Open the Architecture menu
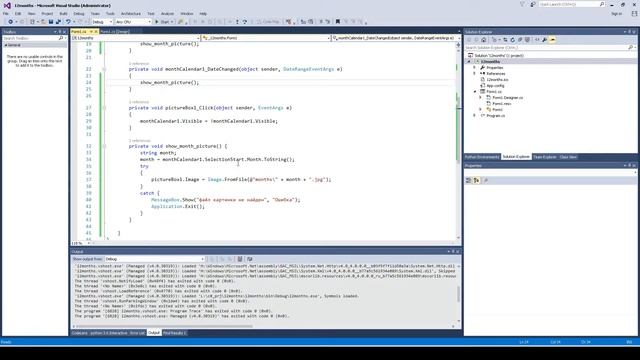Image resolution: width=640 pixels, height=360 pixels. 131,13
